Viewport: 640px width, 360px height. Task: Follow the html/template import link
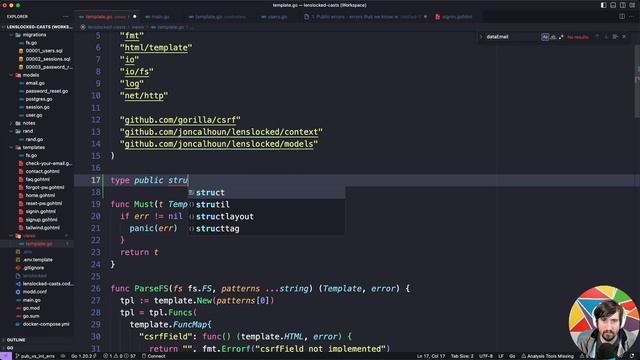pos(156,48)
